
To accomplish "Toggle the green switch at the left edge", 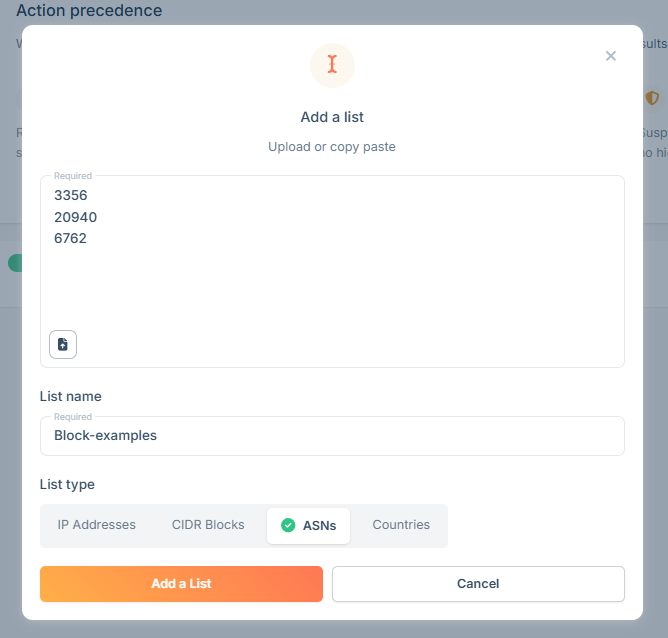I will (15, 263).
